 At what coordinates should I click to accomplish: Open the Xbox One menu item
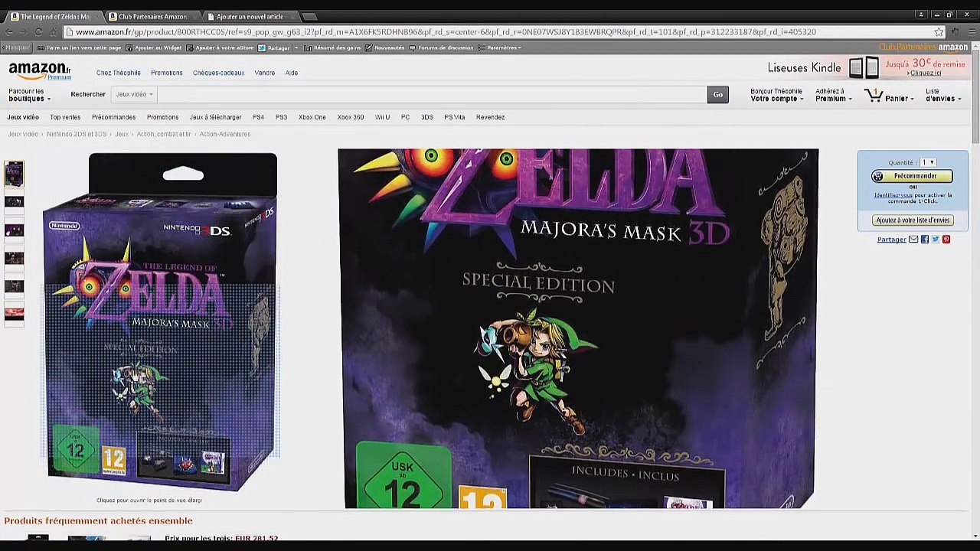[x=312, y=117]
